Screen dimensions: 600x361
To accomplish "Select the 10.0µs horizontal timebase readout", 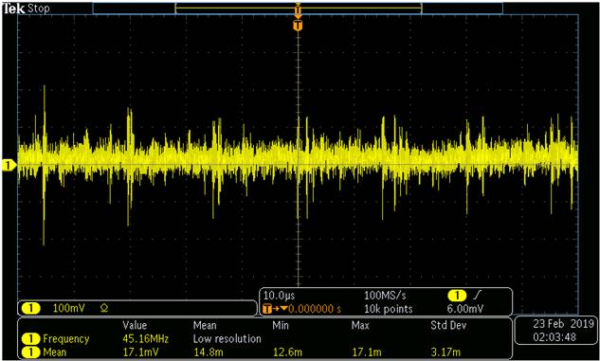I will pyautogui.click(x=279, y=296).
